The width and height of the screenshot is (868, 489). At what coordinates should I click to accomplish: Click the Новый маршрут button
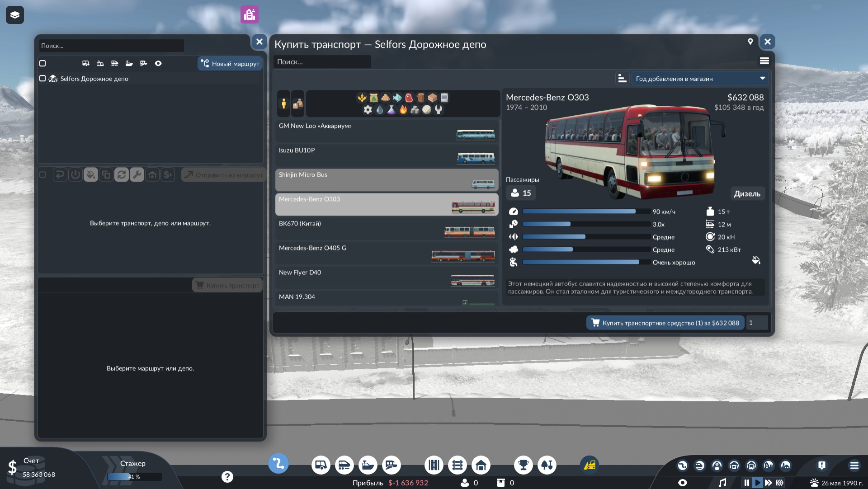(230, 63)
